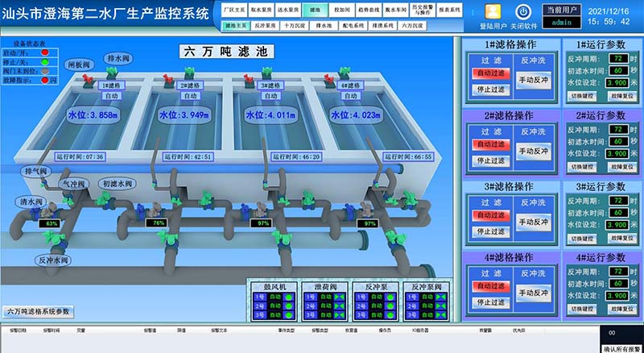The image size is (644, 353).
Task: Click 鼓风机 1号 green status indicator
Action: point(289,297)
